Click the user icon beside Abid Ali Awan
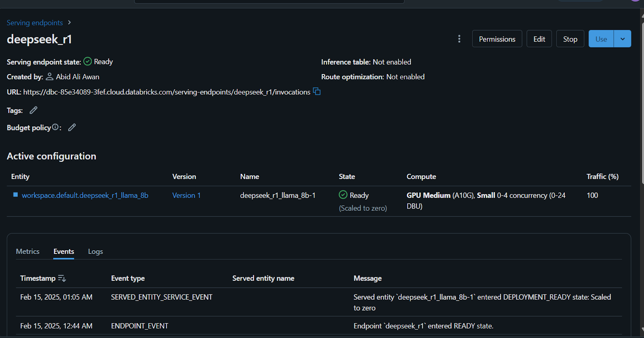Screen dimensions: 644x338 pos(50,76)
